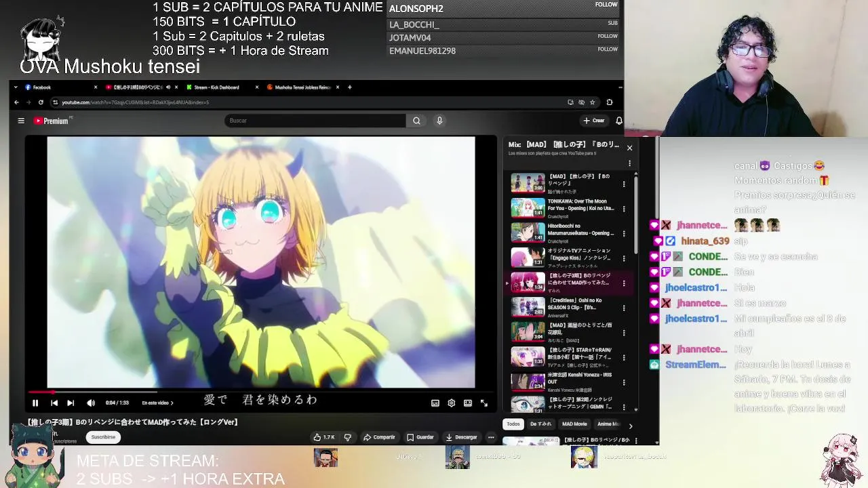Select the MAD Movie filter chip
The image size is (868, 488).
coord(574,424)
